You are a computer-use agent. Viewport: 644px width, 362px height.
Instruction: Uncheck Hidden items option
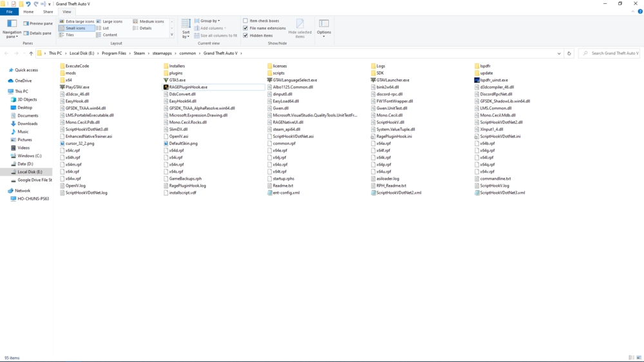[x=245, y=35]
